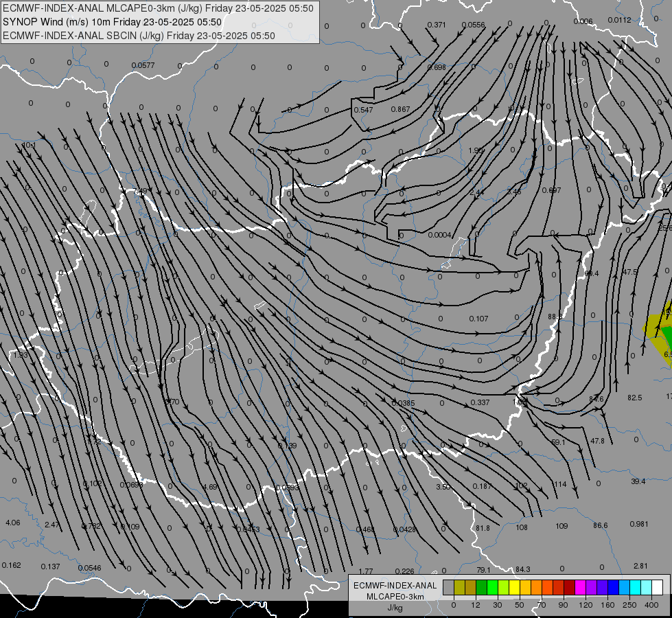Click the map value 47.8

point(597,441)
